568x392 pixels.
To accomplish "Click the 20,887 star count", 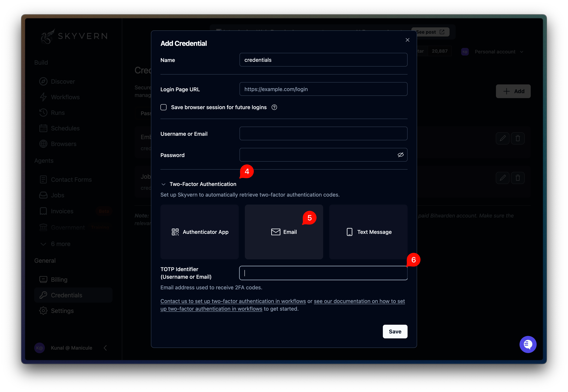I will [439, 51].
